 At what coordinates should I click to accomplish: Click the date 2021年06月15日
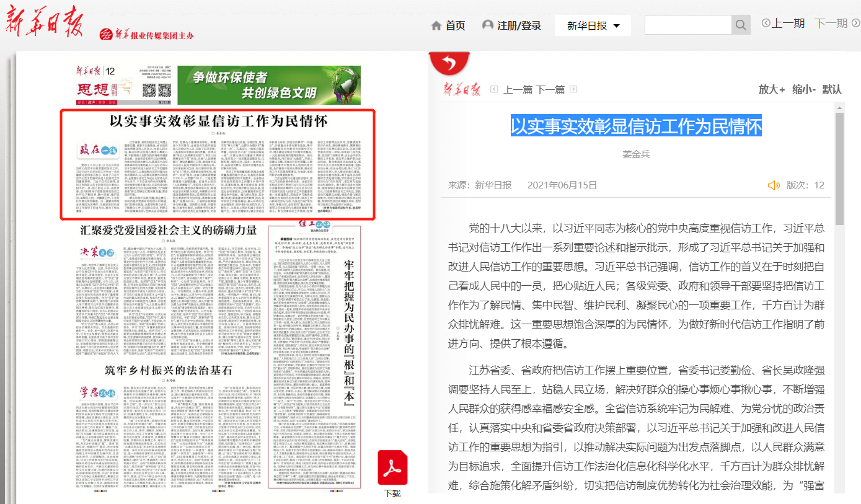tap(562, 185)
